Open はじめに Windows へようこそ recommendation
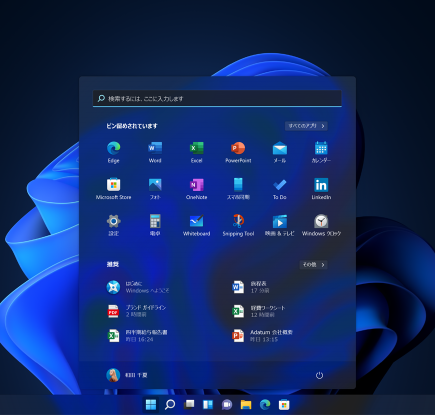435x415 pixels. pyautogui.click(x=138, y=287)
